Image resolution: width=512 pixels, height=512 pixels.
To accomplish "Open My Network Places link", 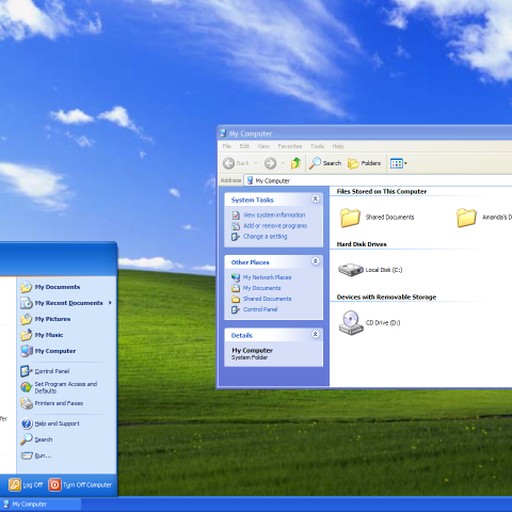I will tap(267, 277).
